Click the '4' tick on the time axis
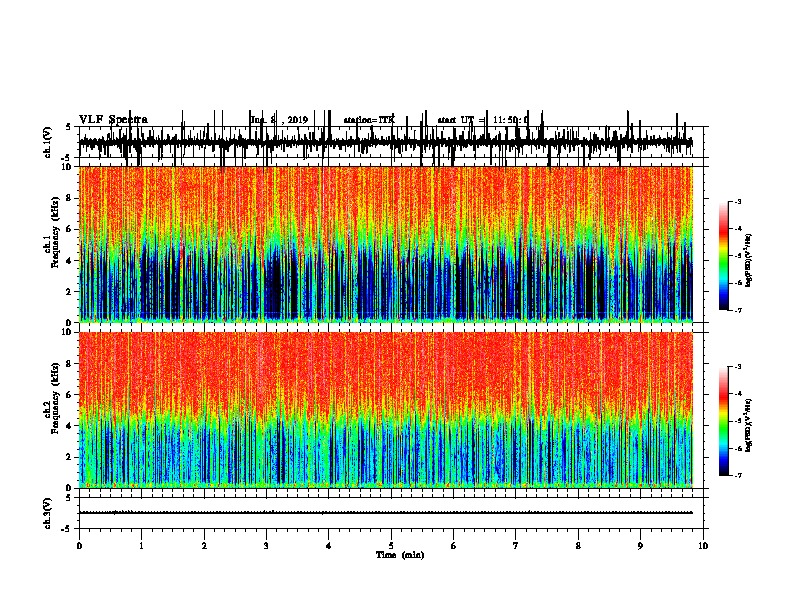This screenshot has width=792, height=612. 328,546
